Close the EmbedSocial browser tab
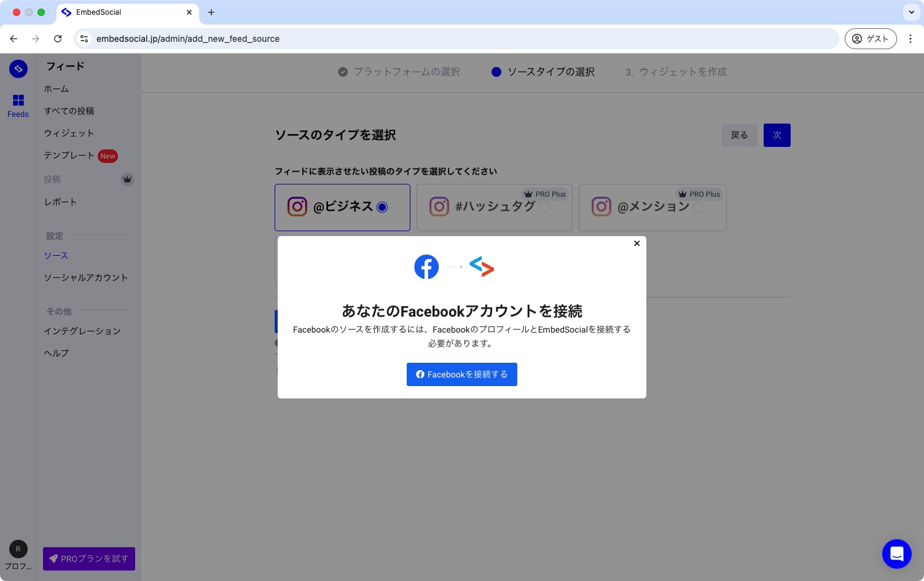The height and width of the screenshot is (581, 924). 189,12
